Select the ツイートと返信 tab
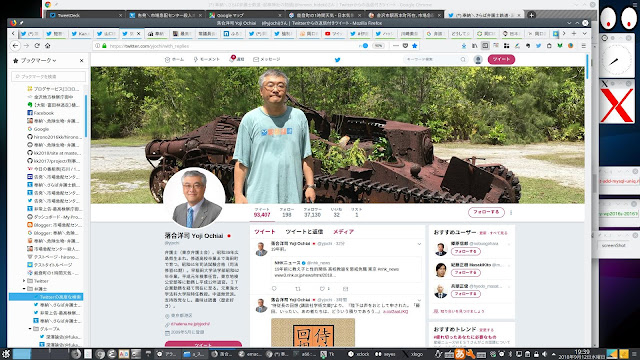Image resolution: width=640 pixels, height=360 pixels. pyautogui.click(x=304, y=231)
